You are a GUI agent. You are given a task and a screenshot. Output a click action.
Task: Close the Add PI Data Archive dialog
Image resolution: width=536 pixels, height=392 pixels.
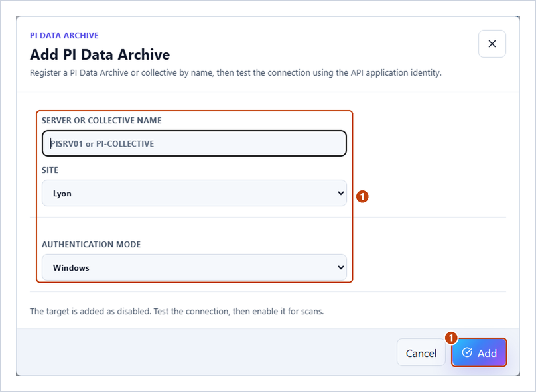click(492, 44)
